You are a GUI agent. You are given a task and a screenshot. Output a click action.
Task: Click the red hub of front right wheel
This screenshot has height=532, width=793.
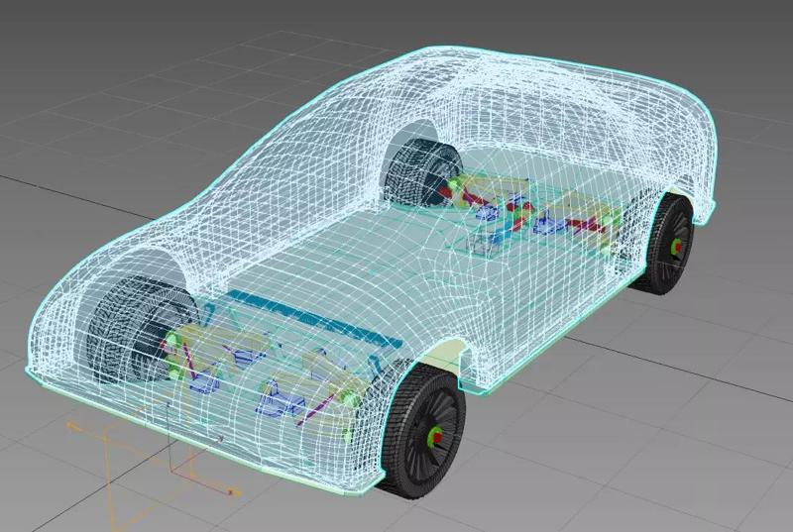click(x=436, y=437)
